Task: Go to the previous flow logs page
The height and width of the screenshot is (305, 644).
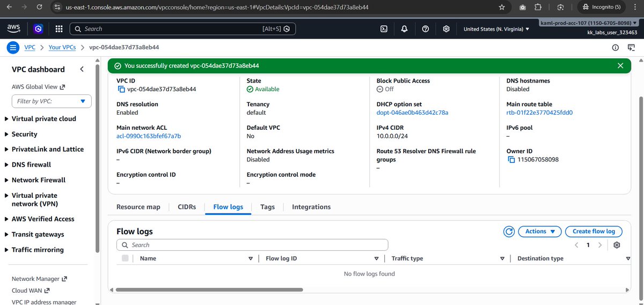Action: tap(576, 245)
